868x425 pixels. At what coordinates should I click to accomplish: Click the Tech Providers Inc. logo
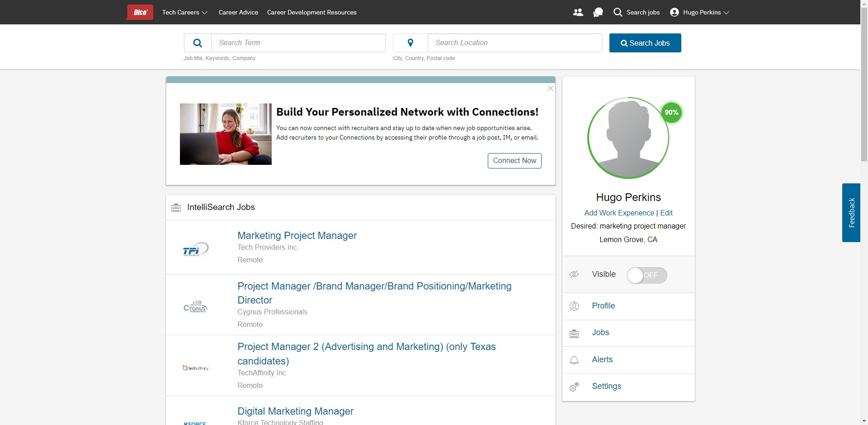point(196,249)
